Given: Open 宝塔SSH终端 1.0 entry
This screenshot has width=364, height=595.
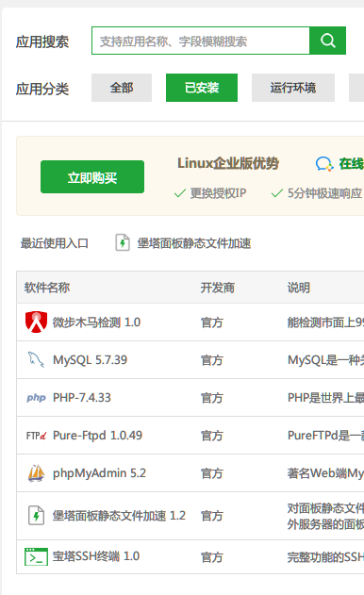Looking at the screenshot, I should 96,556.
